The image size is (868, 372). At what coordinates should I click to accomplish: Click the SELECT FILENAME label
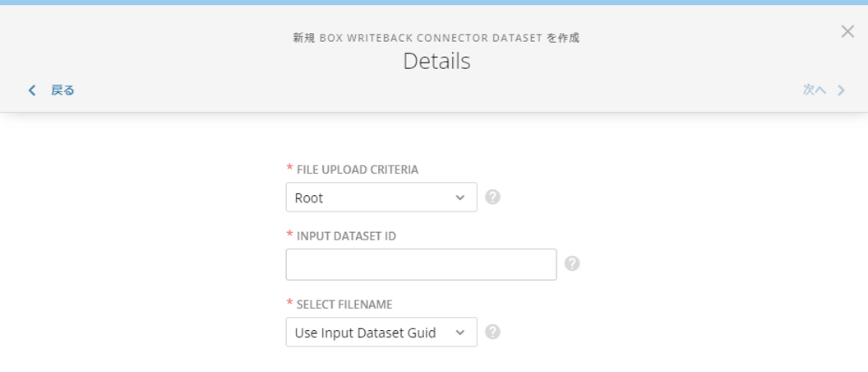[344, 305]
